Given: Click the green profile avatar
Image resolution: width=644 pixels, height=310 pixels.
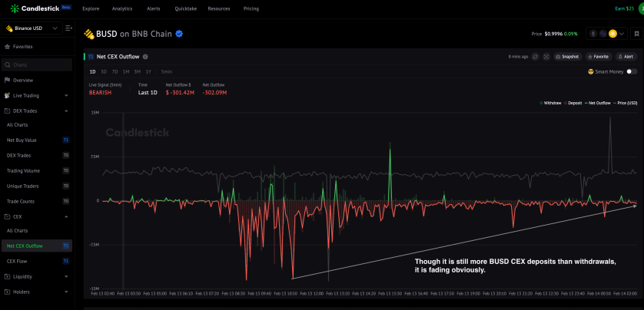Looking at the screenshot, I should [641, 8].
